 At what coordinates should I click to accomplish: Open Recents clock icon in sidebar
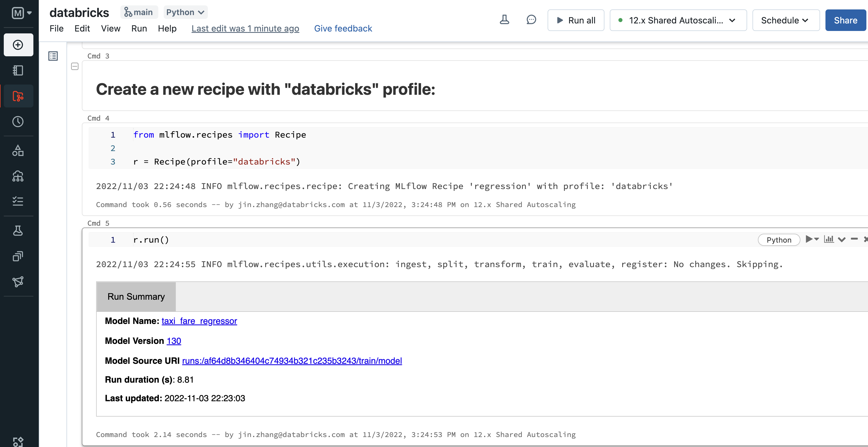point(18,122)
